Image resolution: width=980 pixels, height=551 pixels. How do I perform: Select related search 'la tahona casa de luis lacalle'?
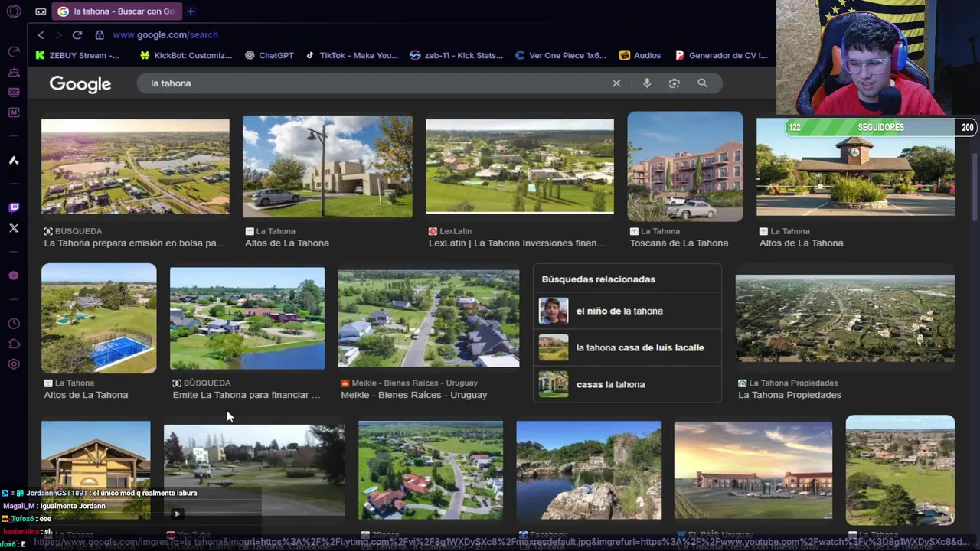coord(627,347)
